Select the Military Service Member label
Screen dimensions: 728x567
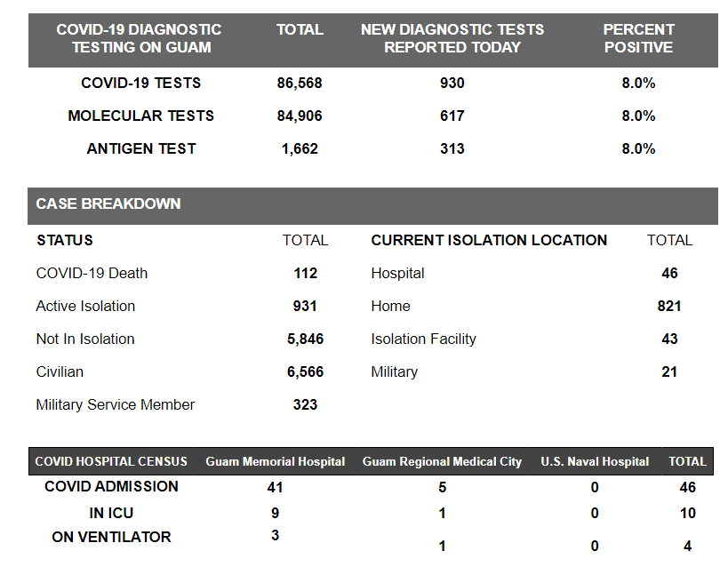[x=116, y=405]
